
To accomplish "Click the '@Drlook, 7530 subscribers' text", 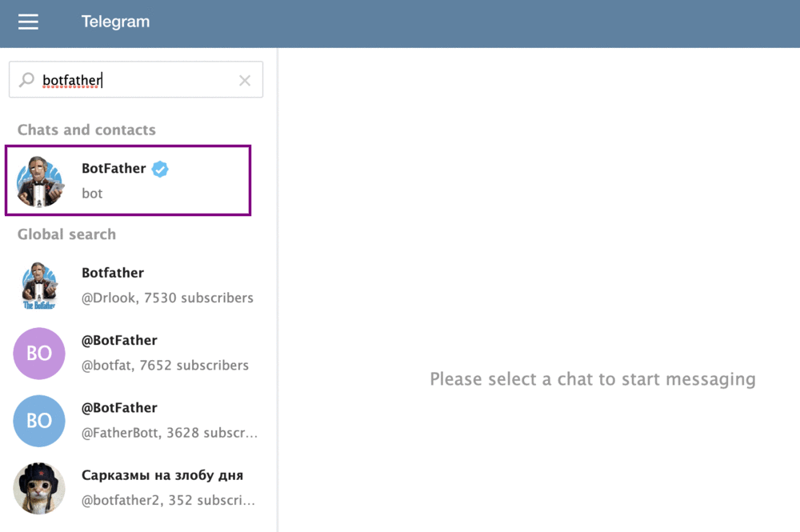I will pos(167,298).
